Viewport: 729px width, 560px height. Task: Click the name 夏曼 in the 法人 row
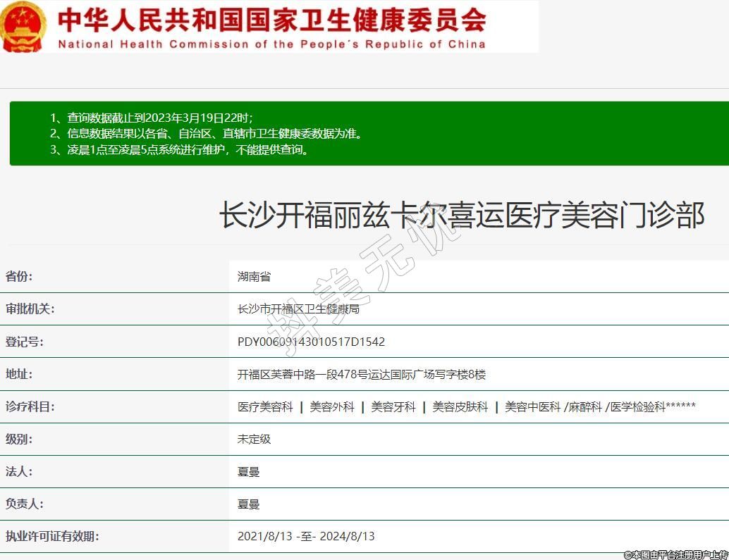click(x=248, y=471)
